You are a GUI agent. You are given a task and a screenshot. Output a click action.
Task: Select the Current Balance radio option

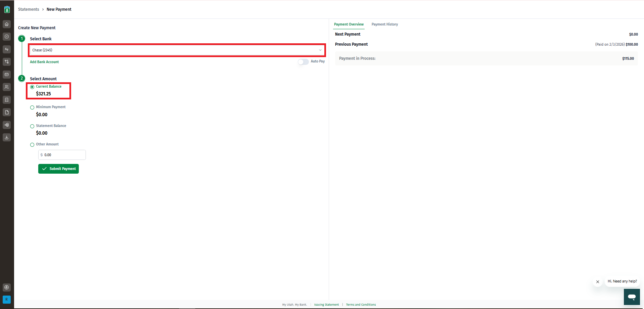32,87
